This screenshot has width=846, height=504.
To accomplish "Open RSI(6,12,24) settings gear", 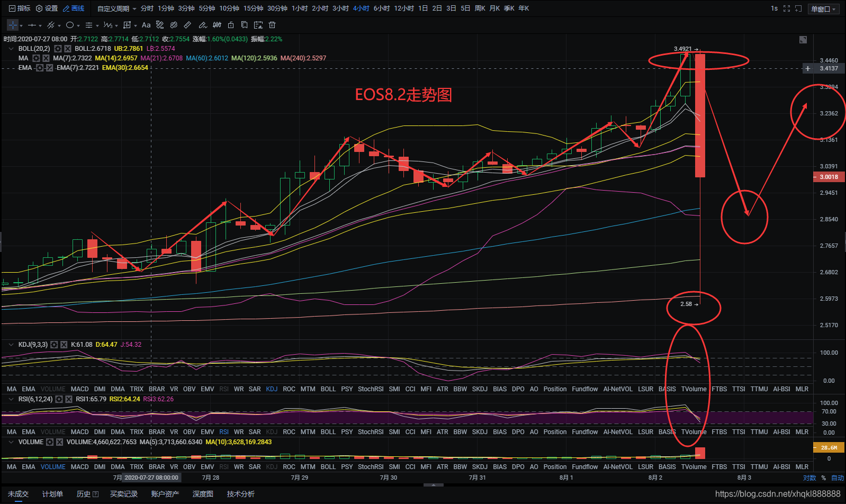I will [x=59, y=399].
